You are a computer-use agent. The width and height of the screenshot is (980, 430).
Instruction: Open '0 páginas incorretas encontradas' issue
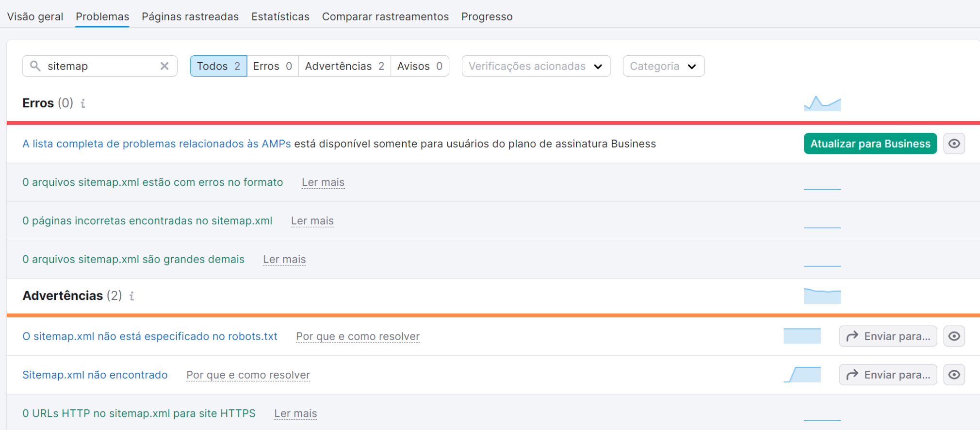coord(147,221)
